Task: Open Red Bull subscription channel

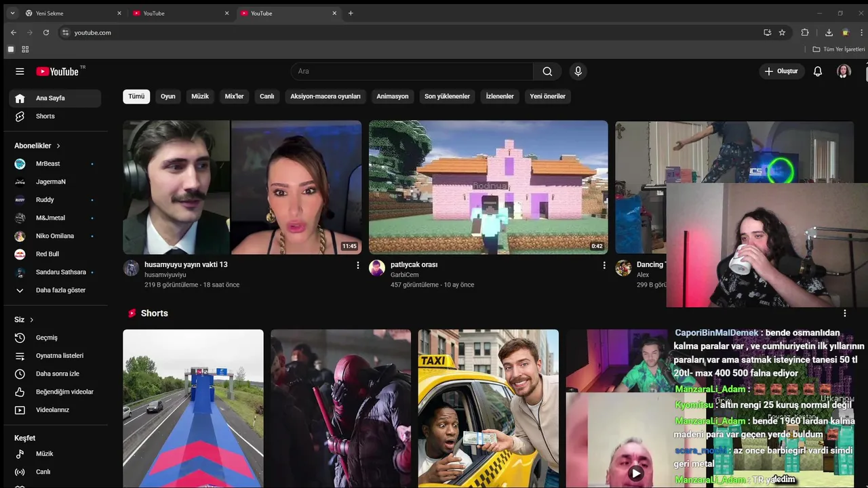Action: point(55,254)
